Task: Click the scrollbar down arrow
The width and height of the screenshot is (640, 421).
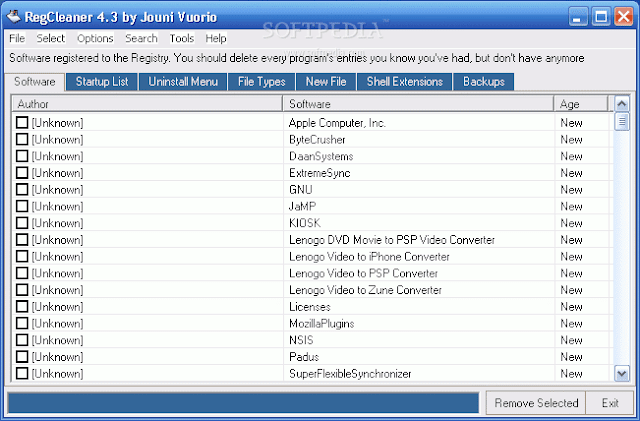Action: 622,374
